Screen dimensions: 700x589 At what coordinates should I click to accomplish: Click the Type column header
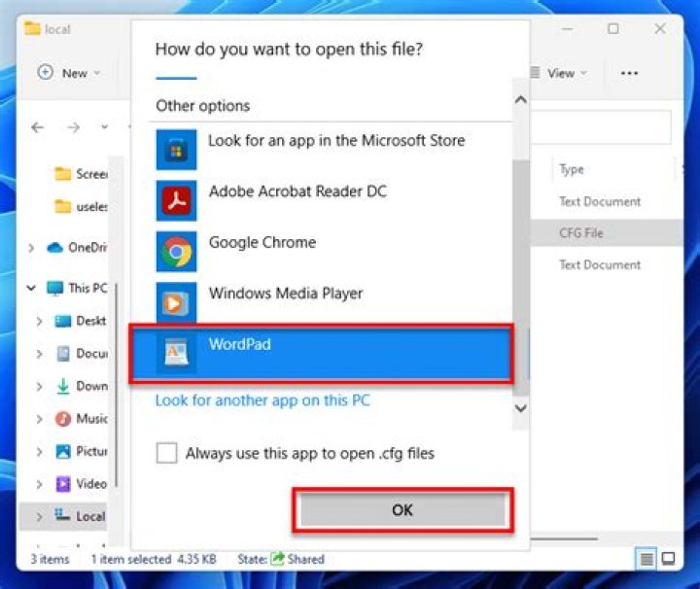point(572,169)
